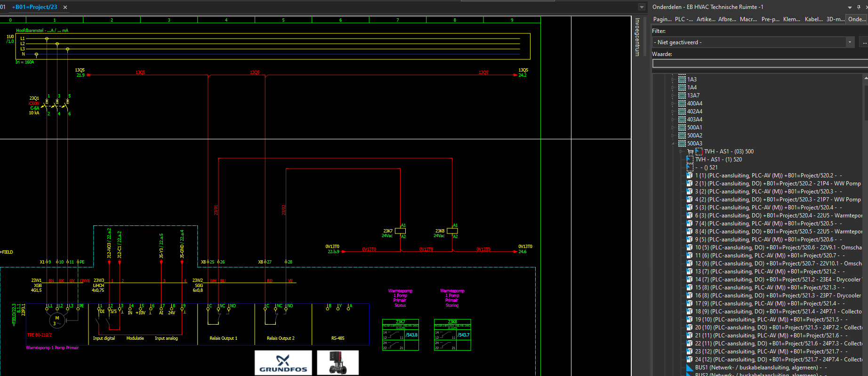Click the shopping cart icon beside TVH - AS1 - (03) 500
Viewport: 868px width, 376px height.
click(x=691, y=152)
